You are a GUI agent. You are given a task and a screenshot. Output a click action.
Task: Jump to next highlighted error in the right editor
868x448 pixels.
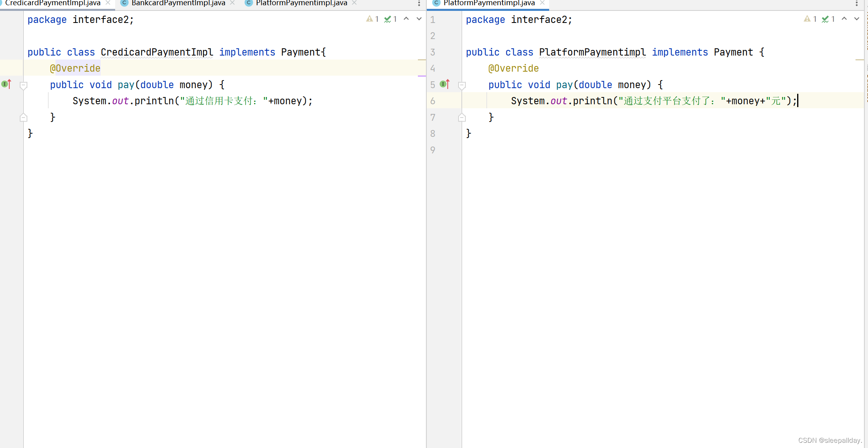(857, 19)
